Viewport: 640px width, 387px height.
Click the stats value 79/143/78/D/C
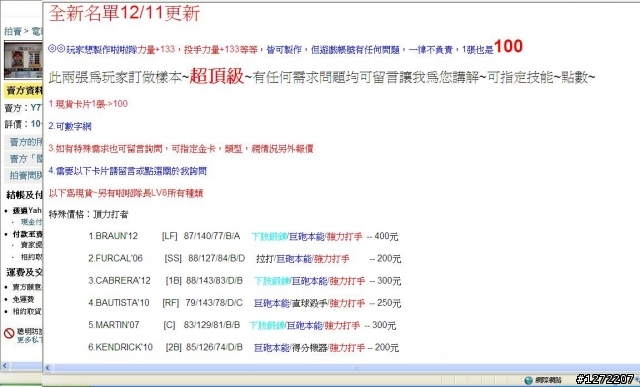(214, 303)
